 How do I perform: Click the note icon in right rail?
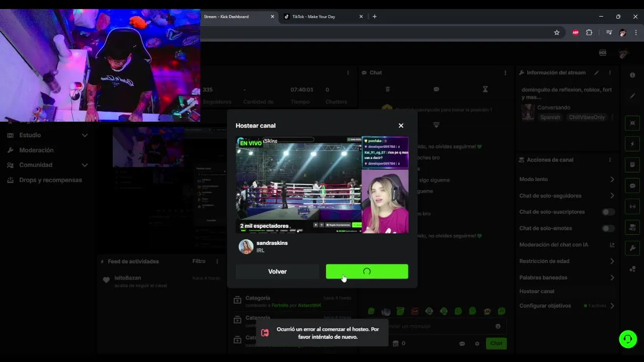[x=632, y=165]
